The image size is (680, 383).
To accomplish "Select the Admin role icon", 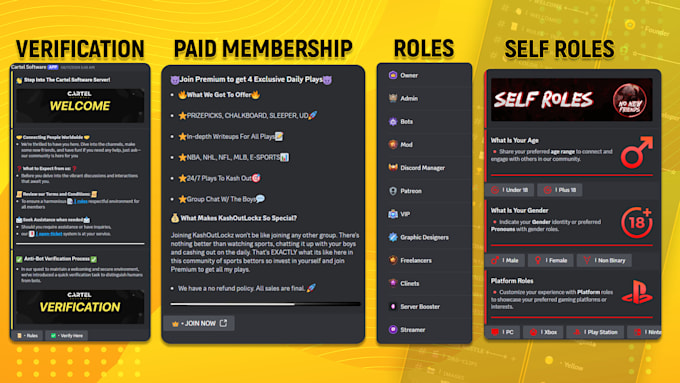I will 393,98.
